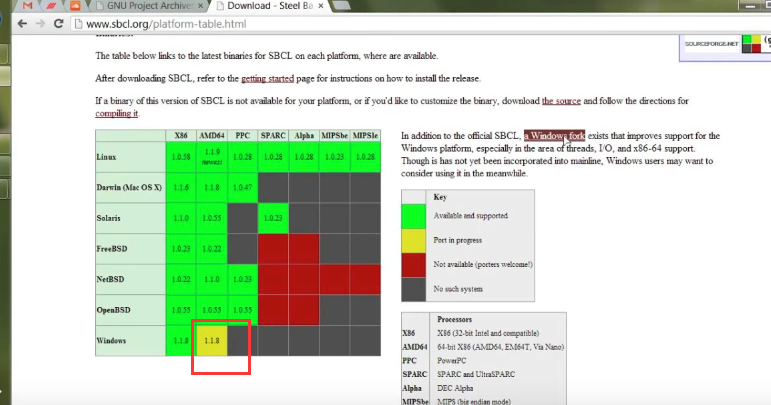Click the MIPSbe column header
771x405 pixels.
[x=334, y=136]
